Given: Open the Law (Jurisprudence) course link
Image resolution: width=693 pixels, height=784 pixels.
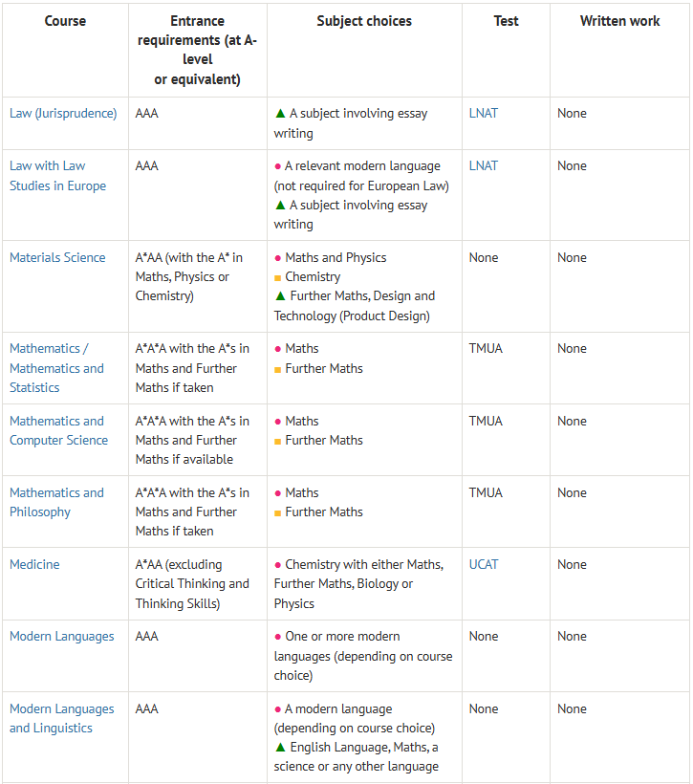Looking at the screenshot, I should pyautogui.click(x=63, y=114).
